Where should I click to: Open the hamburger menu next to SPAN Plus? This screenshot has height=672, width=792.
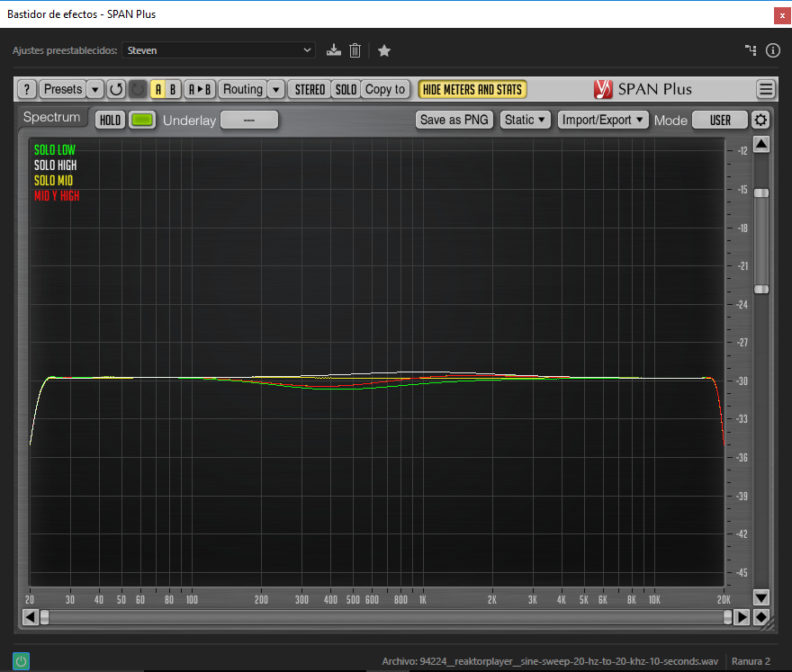coord(765,89)
